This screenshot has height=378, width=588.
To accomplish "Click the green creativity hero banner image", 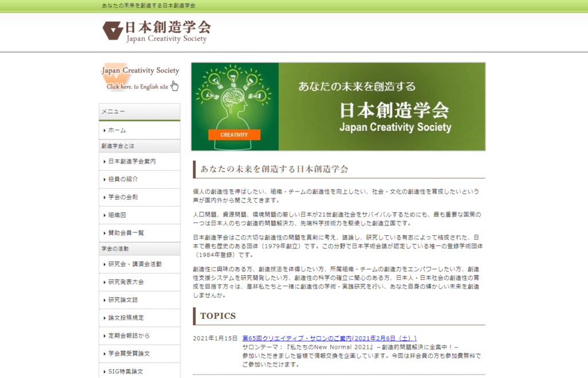I will [x=338, y=107].
